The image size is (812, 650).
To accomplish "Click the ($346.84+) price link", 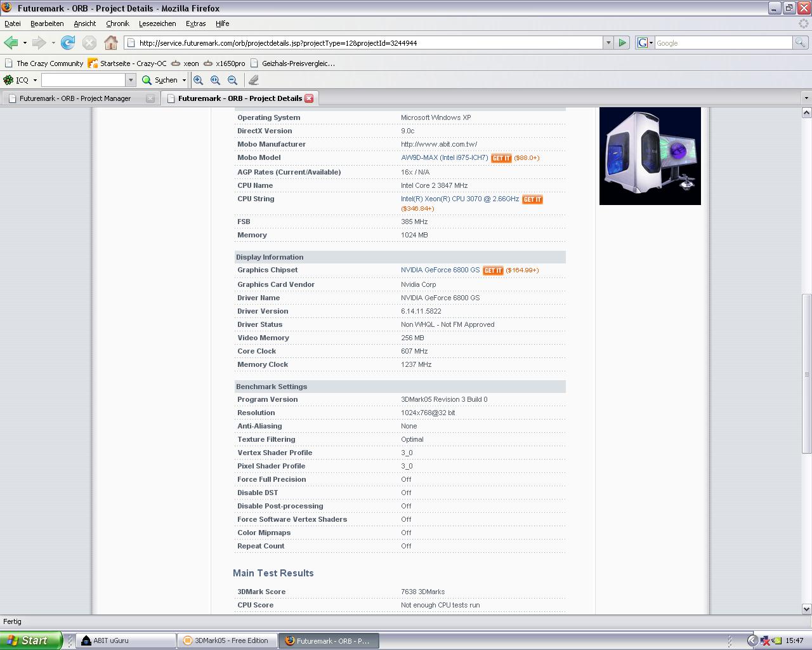I will [x=417, y=209].
